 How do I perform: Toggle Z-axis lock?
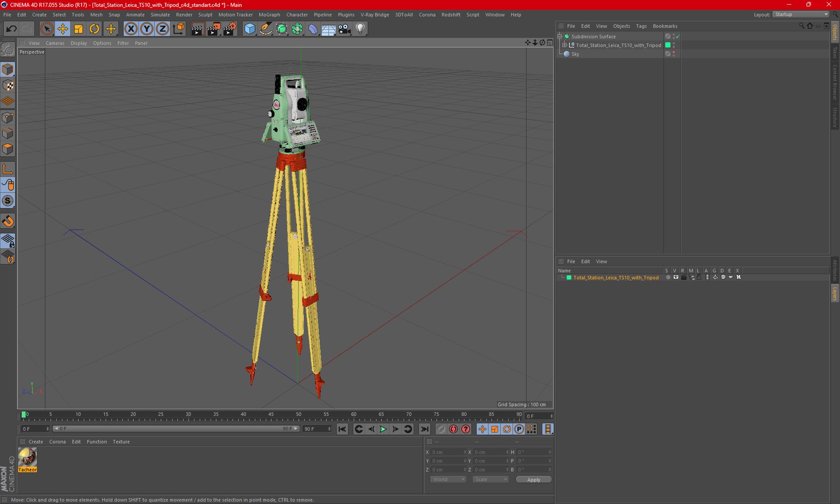162,29
